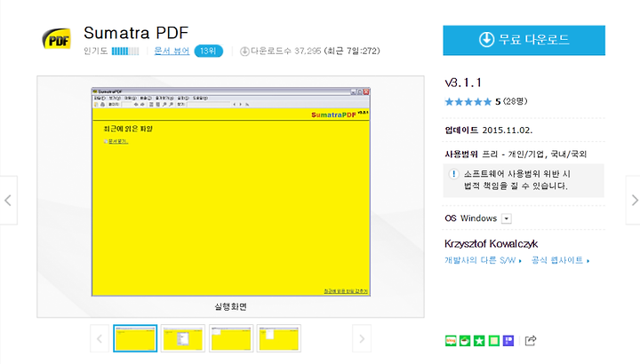640x364 pixels.
Task: Share via the blue-purple square icon
Action: click(x=508, y=341)
